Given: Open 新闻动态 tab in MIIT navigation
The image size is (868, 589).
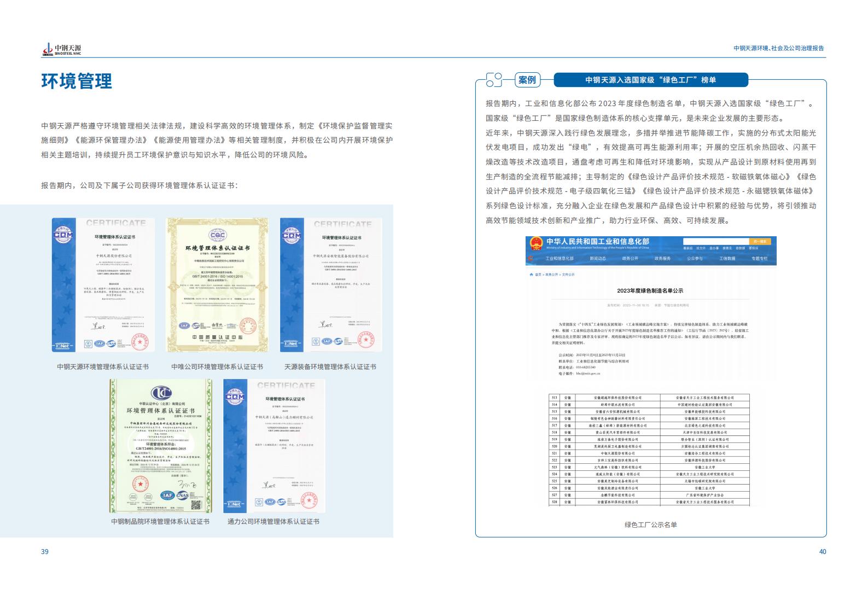Looking at the screenshot, I should (x=597, y=259).
